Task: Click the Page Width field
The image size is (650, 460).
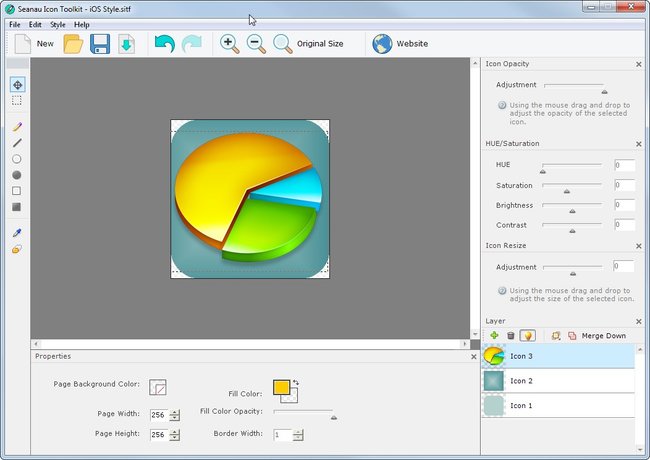Action: pyautogui.click(x=160, y=415)
